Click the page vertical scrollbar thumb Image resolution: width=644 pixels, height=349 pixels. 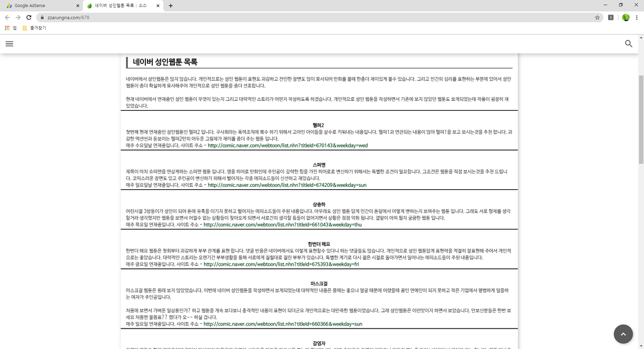coord(640,120)
